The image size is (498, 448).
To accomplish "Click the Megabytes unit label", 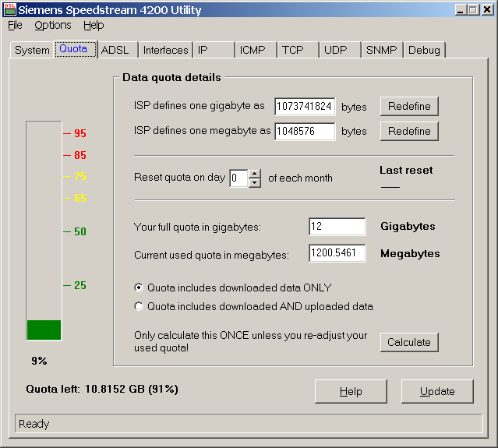I will point(410,253).
